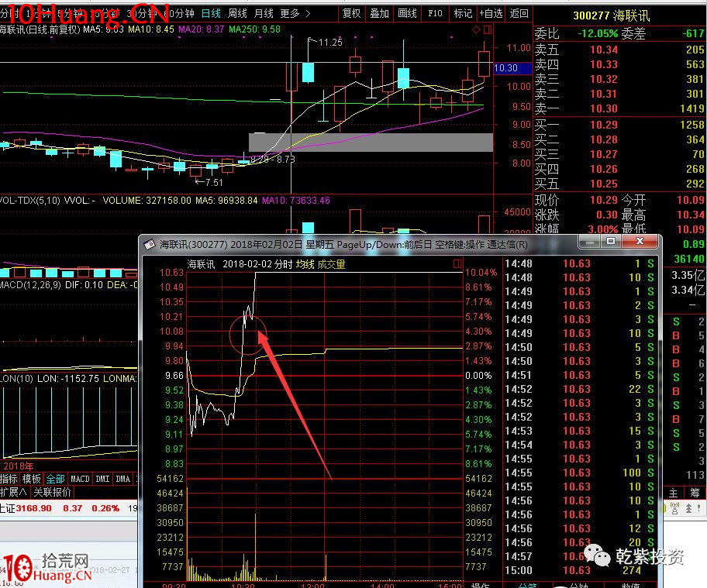This screenshot has height=588, width=707.
Task: Collapse the 扩展∧ panel
Action: (13, 492)
